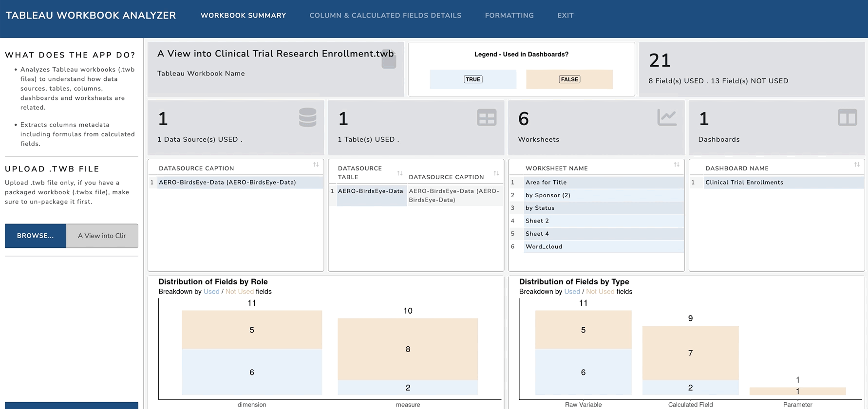
Task: Click the Tableau Workbook Analyzer title
Action: (x=91, y=16)
